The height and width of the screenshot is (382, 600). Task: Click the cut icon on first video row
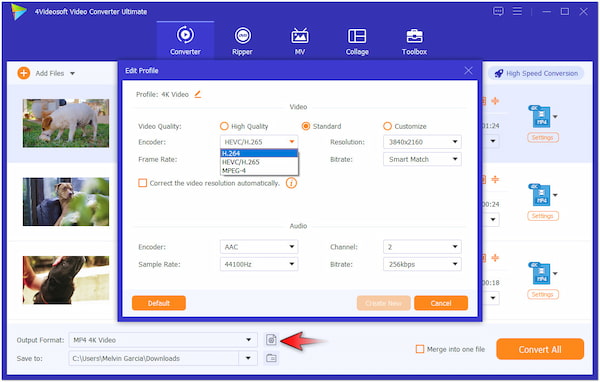[495, 101]
